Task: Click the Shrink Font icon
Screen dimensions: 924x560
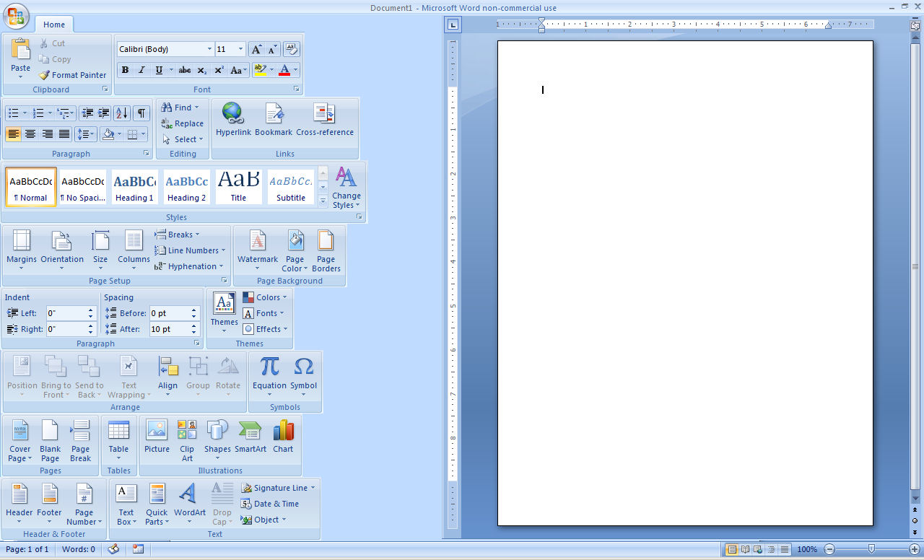Action: [x=272, y=49]
